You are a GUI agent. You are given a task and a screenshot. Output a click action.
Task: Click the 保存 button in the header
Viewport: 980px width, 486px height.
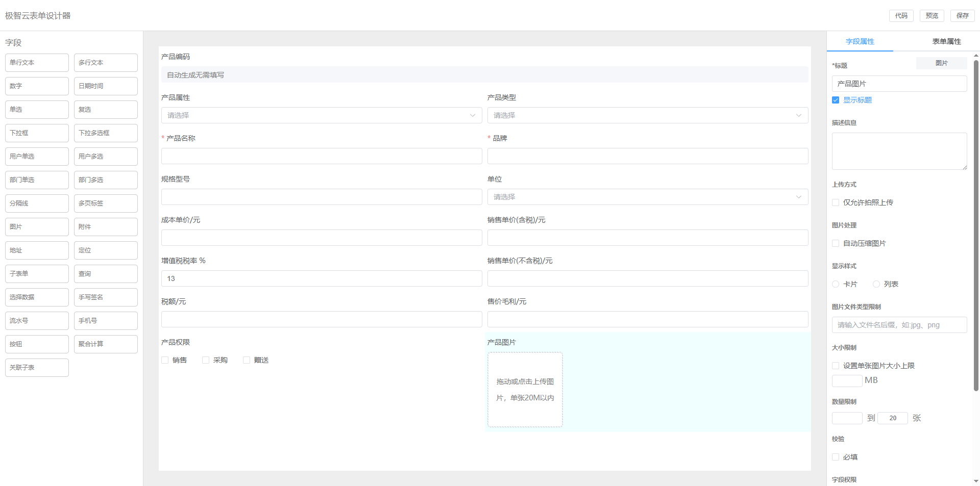point(962,16)
